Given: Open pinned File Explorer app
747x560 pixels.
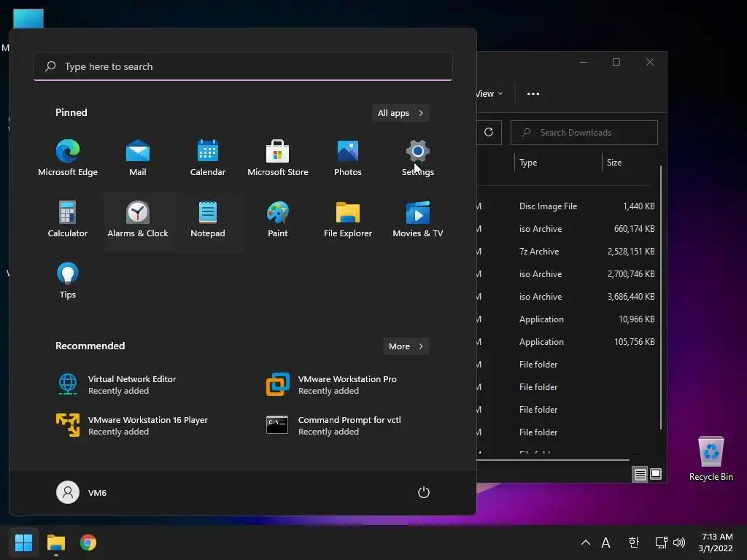Looking at the screenshot, I should (348, 219).
